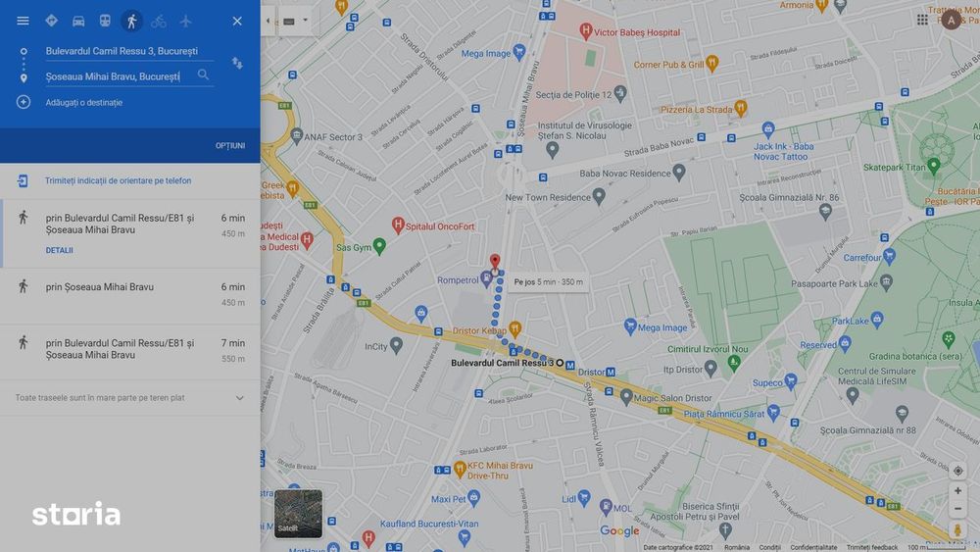Zoom in on the map
Viewport: 980px width, 552px height.
click(x=957, y=491)
